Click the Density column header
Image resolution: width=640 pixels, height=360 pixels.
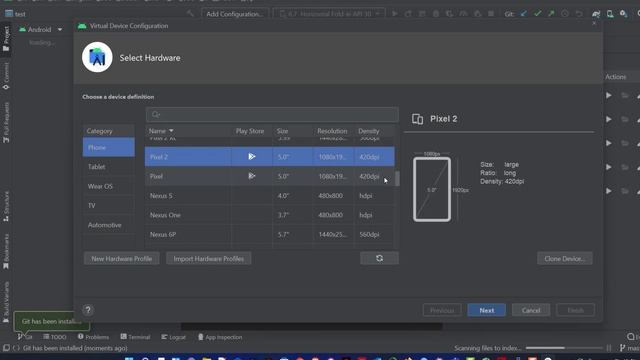373,131
